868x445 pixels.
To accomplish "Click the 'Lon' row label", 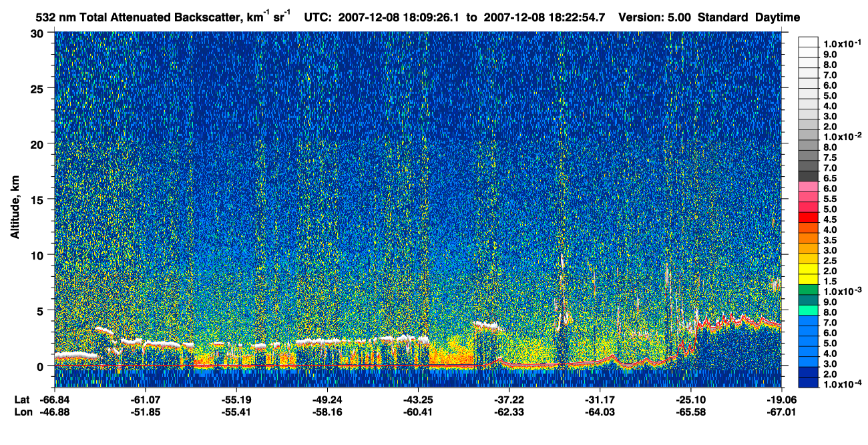I will 22,412.
